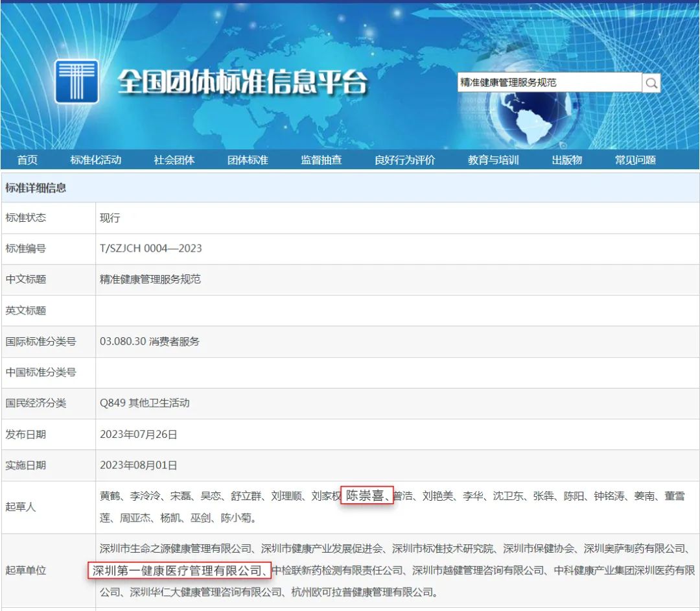Open the 标准化活动 menu
Viewport: 700px width, 611px height.
point(95,160)
